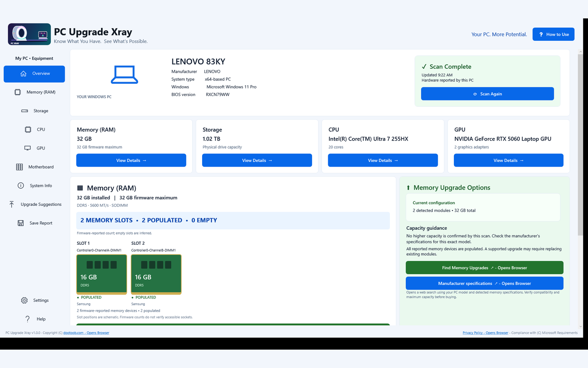Click the SLOT 2 16 GB memory module
The width and height of the screenshot is (588, 368).
pos(156,275)
